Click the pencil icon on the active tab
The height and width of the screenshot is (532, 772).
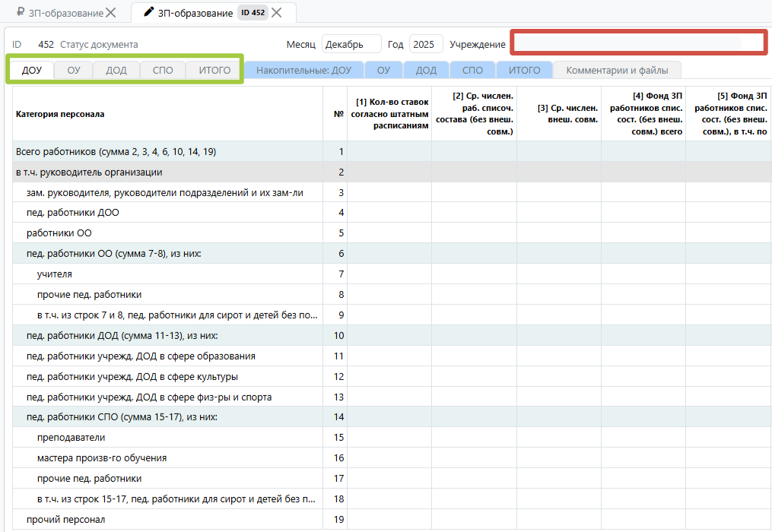[148, 12]
